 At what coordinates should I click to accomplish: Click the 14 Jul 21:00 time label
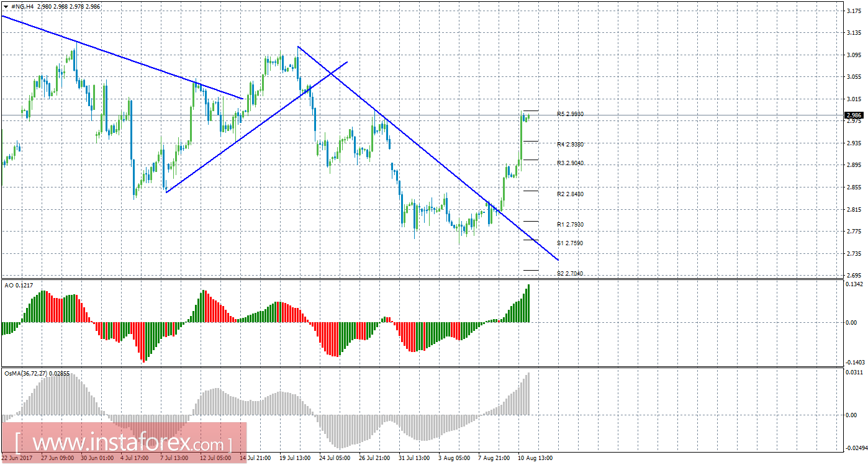click(x=255, y=458)
